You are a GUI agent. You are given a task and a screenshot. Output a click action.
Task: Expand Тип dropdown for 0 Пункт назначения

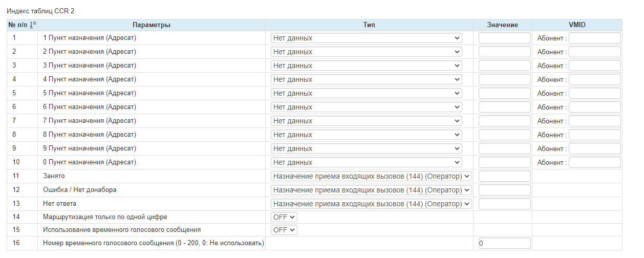pyautogui.click(x=366, y=162)
